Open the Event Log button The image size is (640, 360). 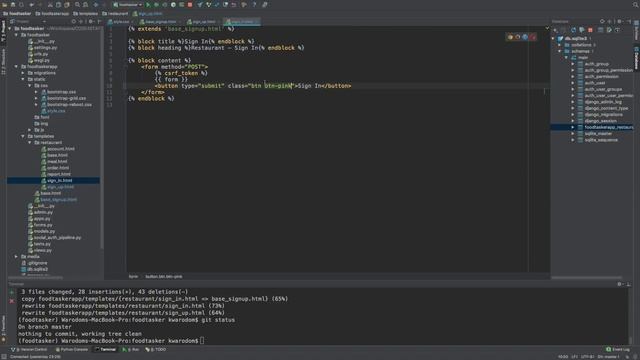(x=617, y=350)
